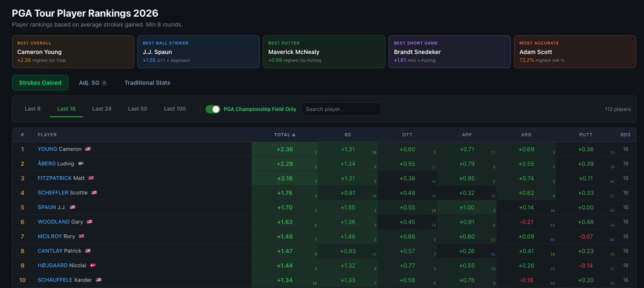
Task: Select the Last 16 rounds filter
Action: point(67,109)
